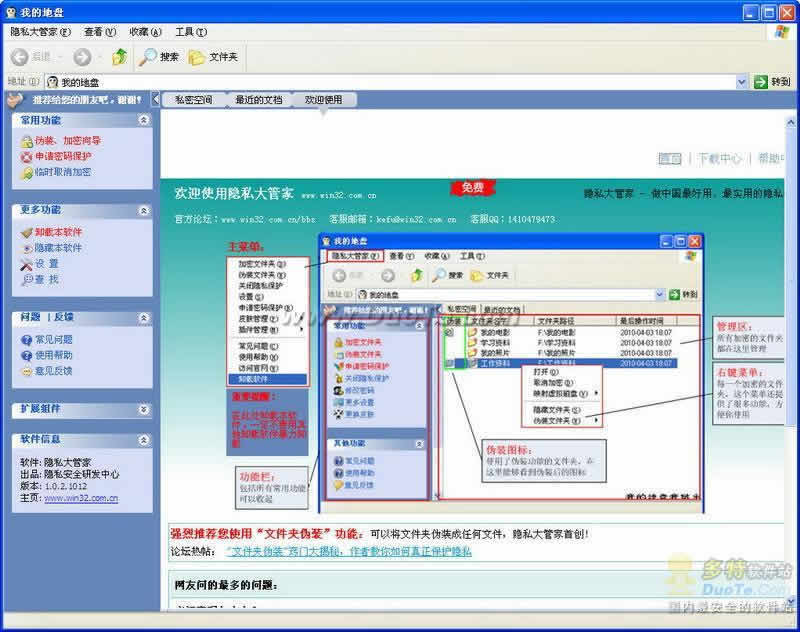Image resolution: width=800 pixels, height=632 pixels.
Task: Hide the left sidebar with the arrow handle
Action: [156, 99]
